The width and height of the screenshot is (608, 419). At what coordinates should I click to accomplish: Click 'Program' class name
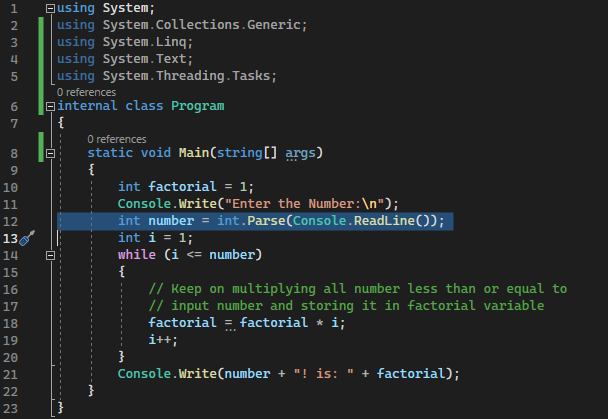point(198,106)
